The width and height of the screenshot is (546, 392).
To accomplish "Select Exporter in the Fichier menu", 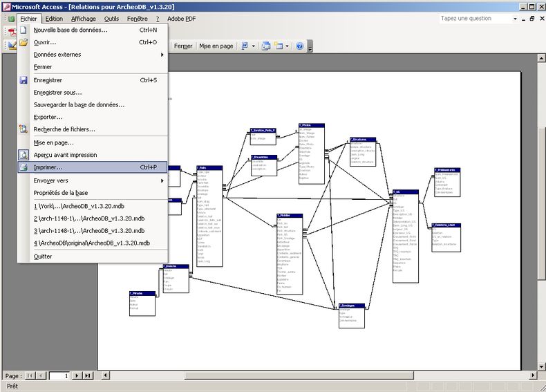I will click(x=93, y=117).
